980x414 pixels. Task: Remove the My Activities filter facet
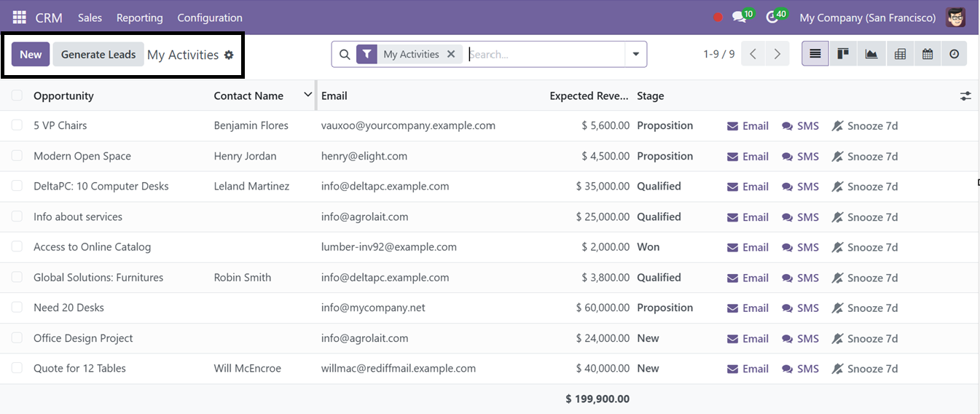(x=451, y=54)
